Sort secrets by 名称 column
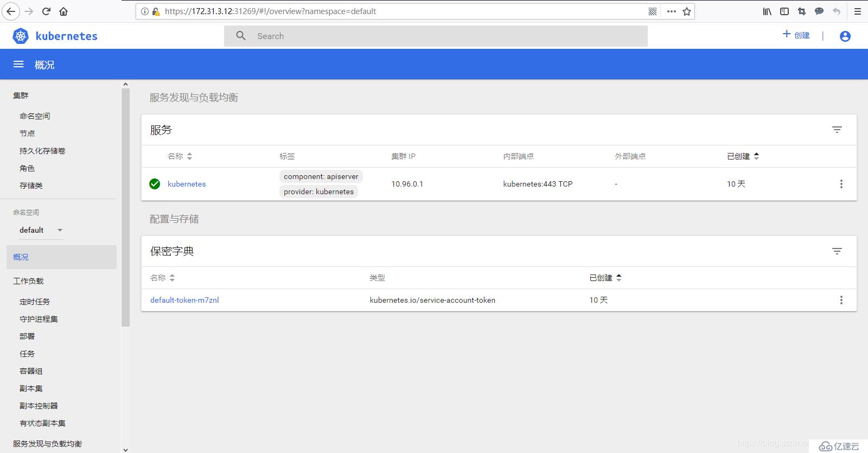This screenshot has width=868, height=453. point(163,278)
